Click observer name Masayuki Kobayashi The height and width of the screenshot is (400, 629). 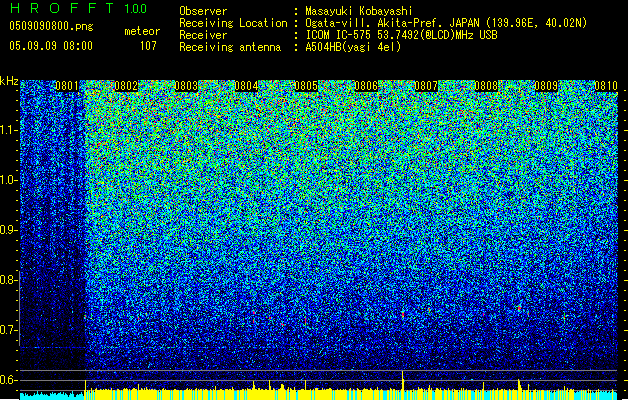358,11
